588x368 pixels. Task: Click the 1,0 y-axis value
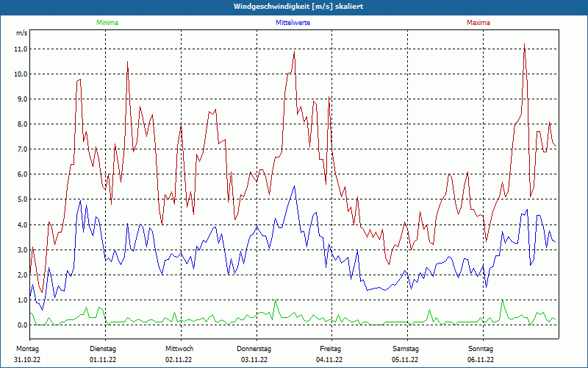22,300
